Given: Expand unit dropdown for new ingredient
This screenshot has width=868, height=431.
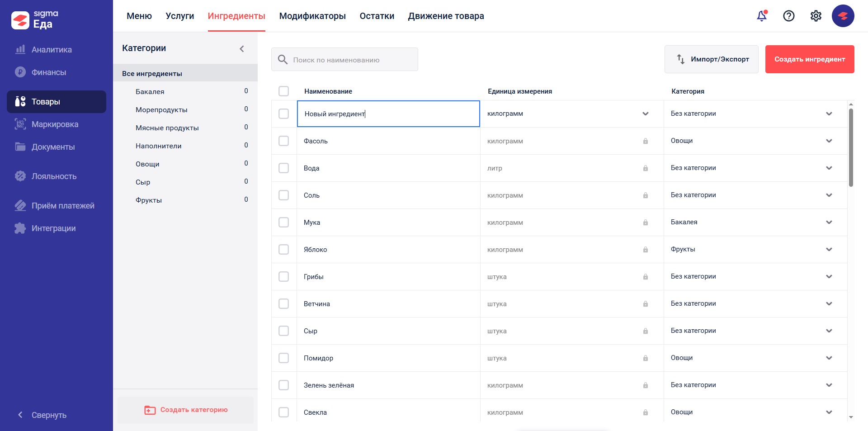Looking at the screenshot, I should (x=645, y=114).
